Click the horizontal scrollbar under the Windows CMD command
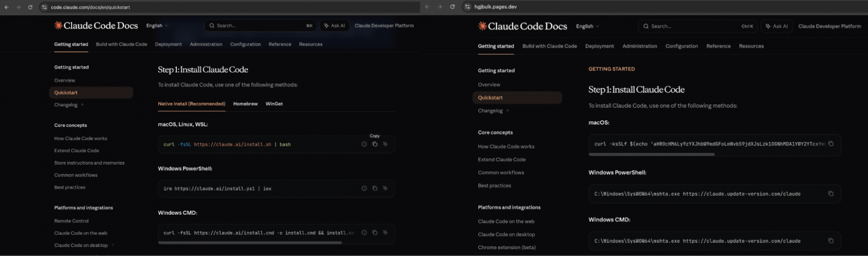868x256 pixels. (x=250, y=242)
